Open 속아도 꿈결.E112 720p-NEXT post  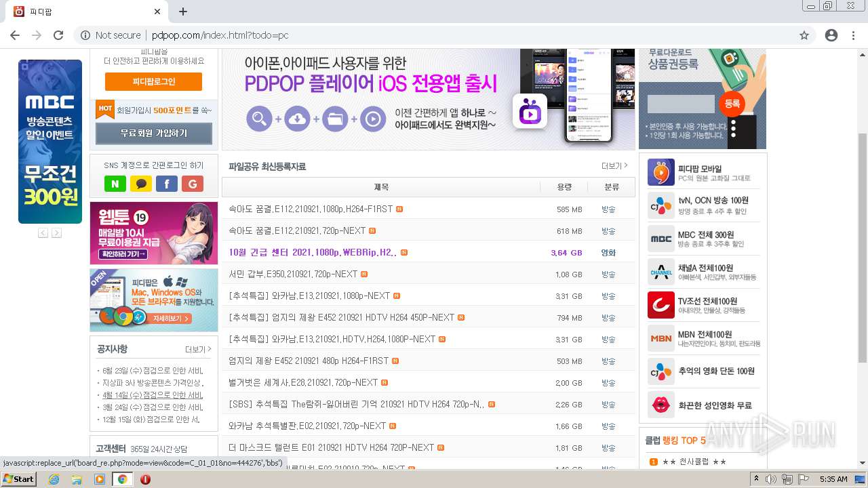(298, 231)
